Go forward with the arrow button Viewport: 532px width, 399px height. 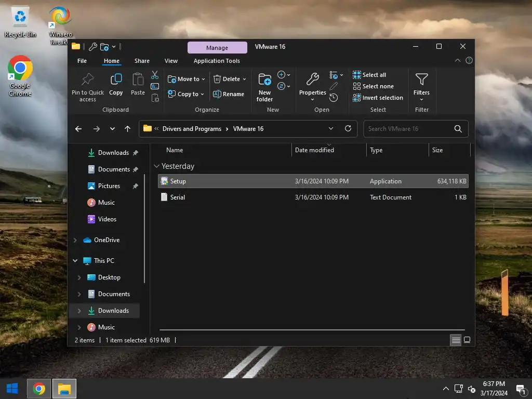97,129
